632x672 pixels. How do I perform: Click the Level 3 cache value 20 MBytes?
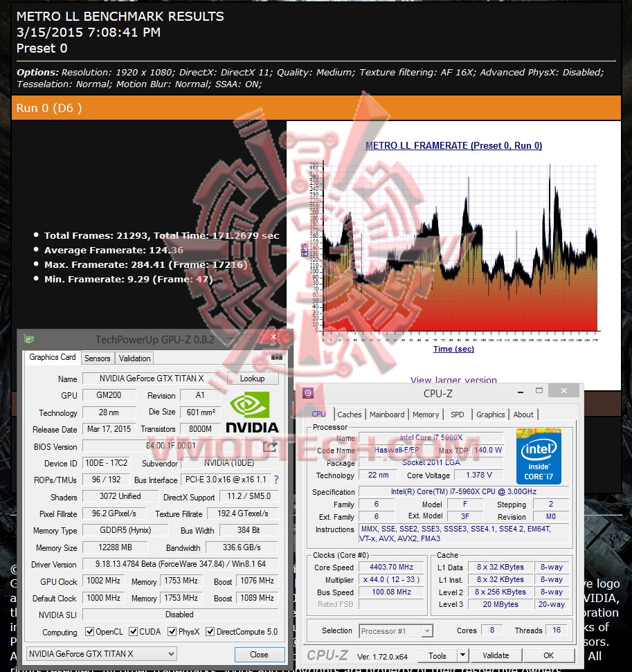(x=500, y=604)
